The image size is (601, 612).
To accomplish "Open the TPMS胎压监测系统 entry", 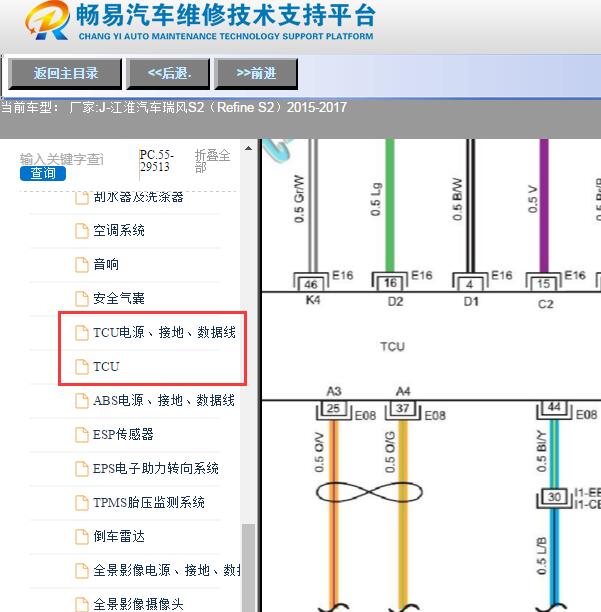I will coord(149,502).
